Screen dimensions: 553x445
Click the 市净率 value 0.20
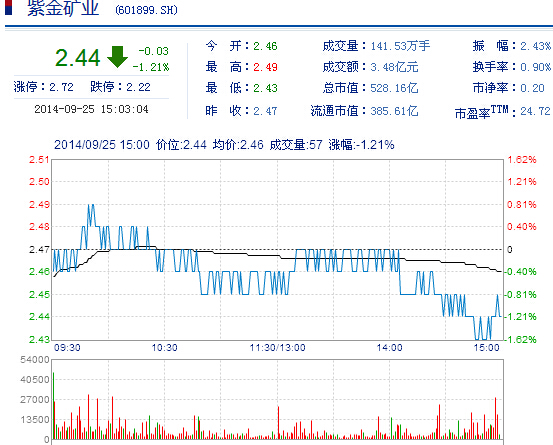click(x=533, y=88)
